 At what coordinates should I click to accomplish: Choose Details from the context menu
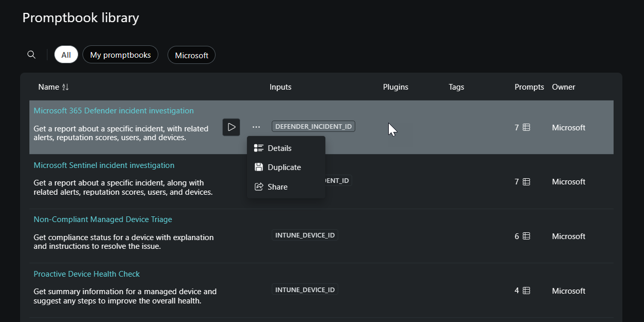coord(279,148)
